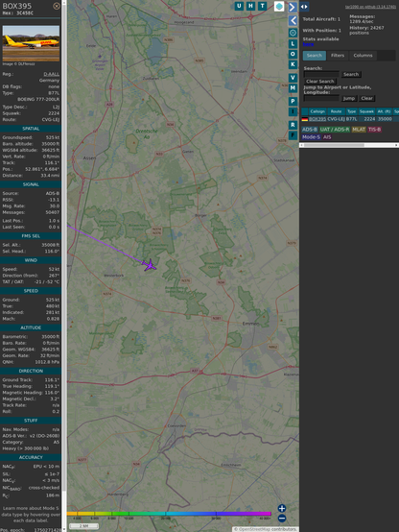
Task: Toggle sidebar width double-arrow button
Action: coord(304,7)
